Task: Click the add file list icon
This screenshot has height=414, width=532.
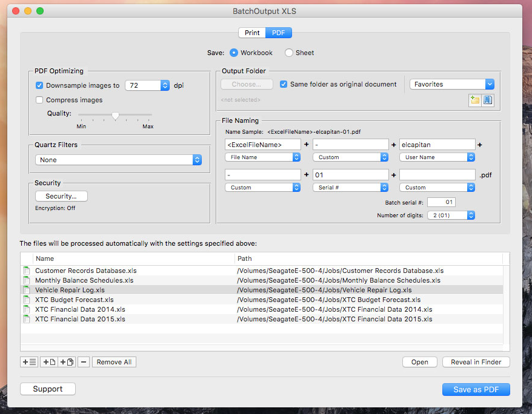Action: pos(28,362)
